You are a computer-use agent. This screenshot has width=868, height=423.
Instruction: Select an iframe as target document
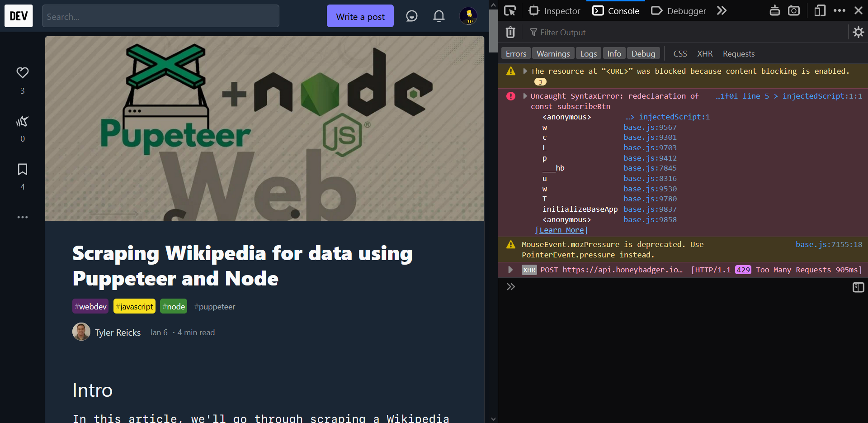coord(774,10)
